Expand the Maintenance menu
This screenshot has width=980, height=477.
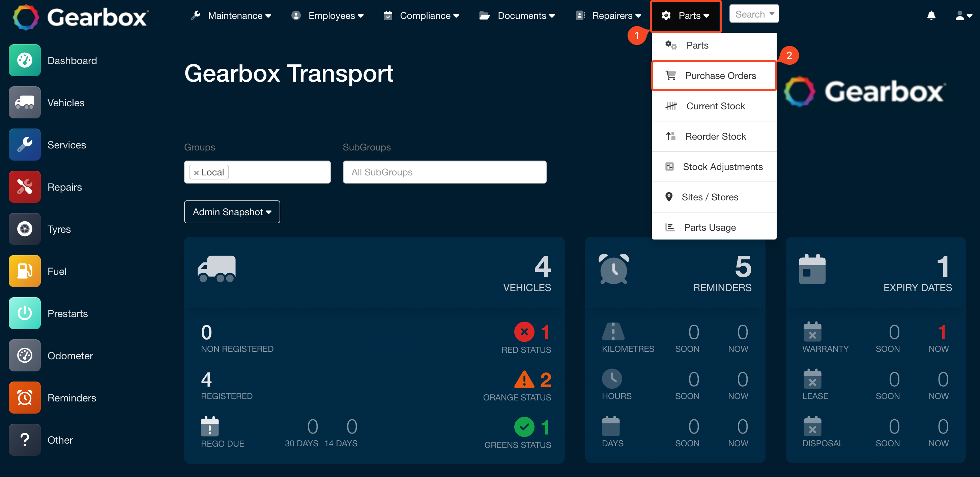231,16
